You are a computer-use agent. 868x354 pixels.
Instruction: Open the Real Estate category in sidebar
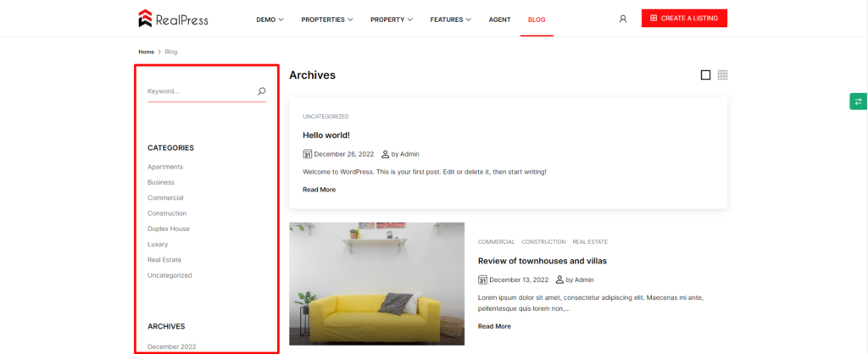point(164,259)
